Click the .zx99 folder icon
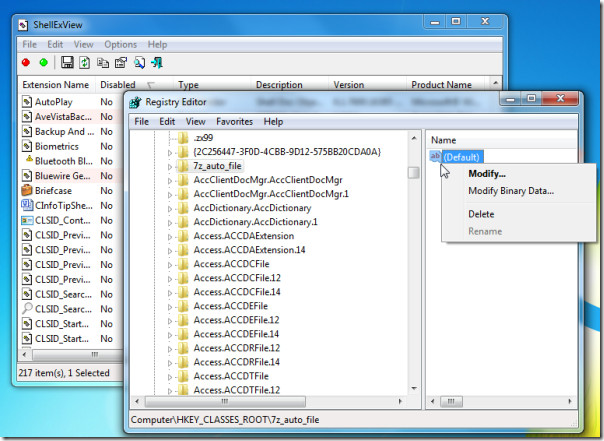The height and width of the screenshot is (441, 604). (x=183, y=137)
